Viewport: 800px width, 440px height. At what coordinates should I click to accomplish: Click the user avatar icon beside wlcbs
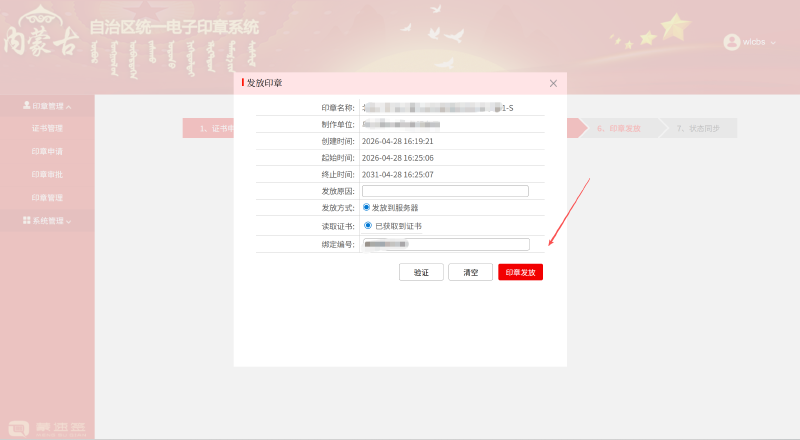731,42
